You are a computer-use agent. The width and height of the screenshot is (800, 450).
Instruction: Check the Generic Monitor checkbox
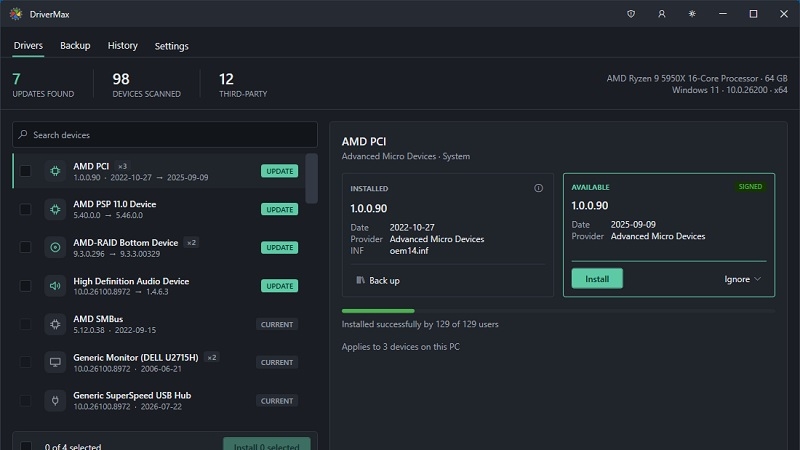click(25, 362)
